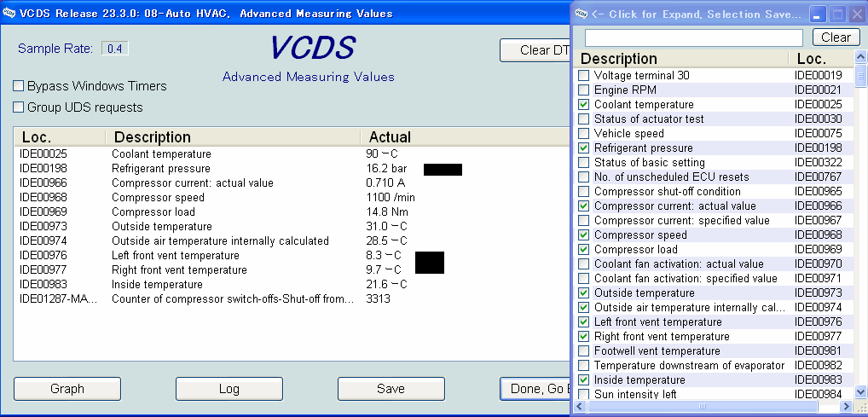Enable Vehicle speed measuring value
The image size is (868, 417).
pos(584,134)
